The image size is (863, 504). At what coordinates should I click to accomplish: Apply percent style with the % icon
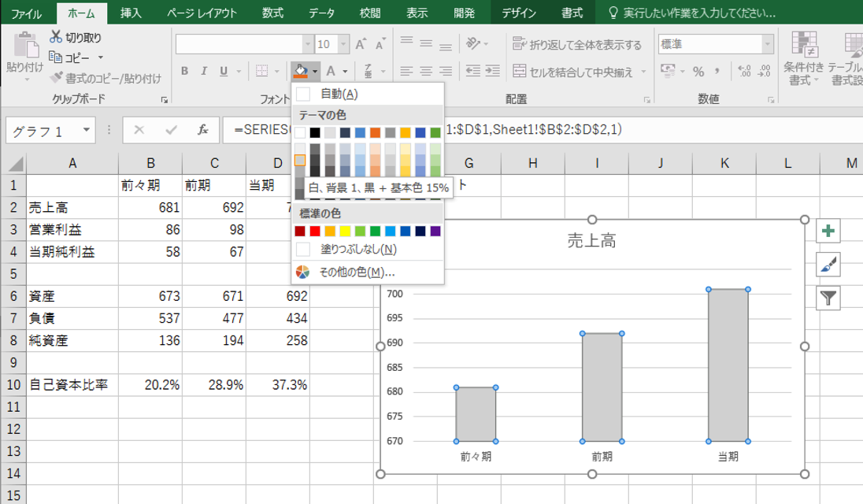click(x=698, y=71)
